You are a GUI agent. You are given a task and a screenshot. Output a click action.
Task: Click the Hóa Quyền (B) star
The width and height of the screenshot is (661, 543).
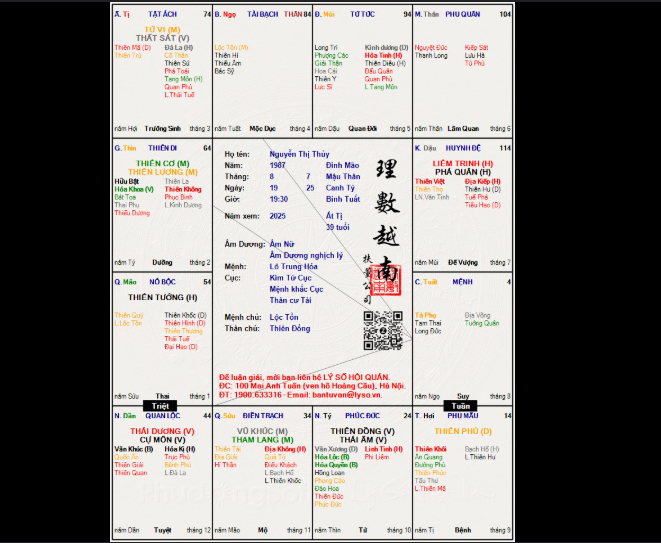pos(336,465)
